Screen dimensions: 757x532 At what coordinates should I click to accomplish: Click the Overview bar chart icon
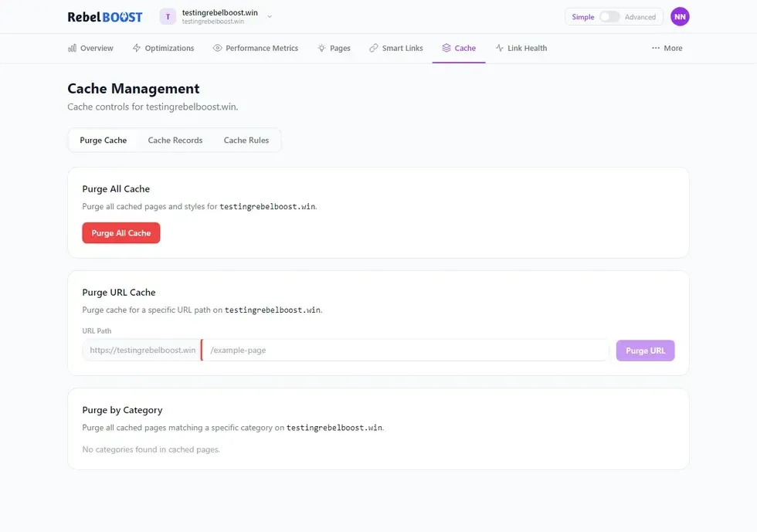[x=73, y=48]
